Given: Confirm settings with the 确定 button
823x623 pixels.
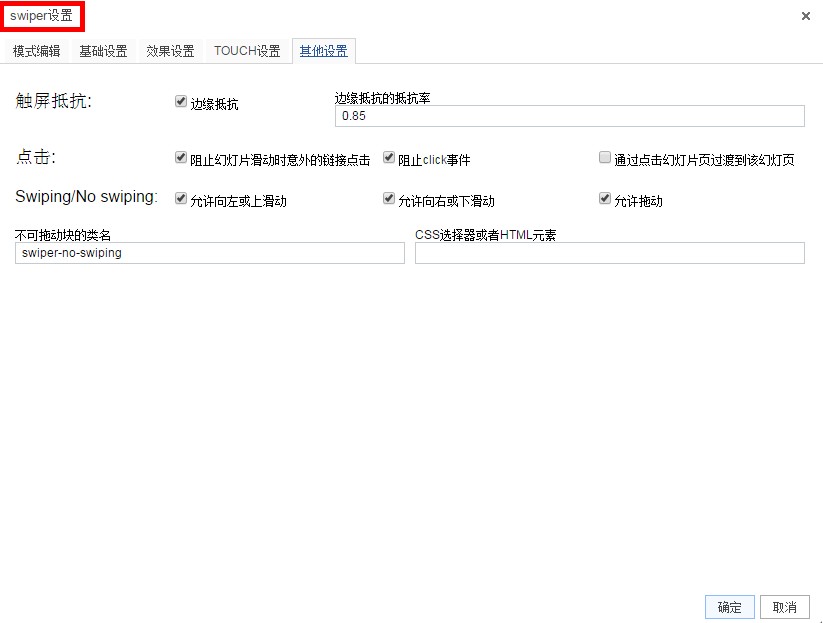Looking at the screenshot, I should coord(730,607).
